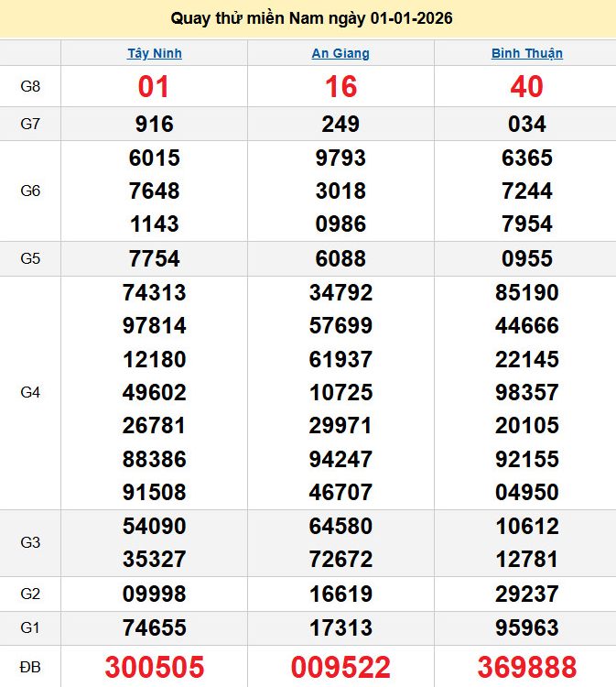Image resolution: width=616 pixels, height=687 pixels.
Task: Click the G6 prize row label
Action: pos(30,191)
